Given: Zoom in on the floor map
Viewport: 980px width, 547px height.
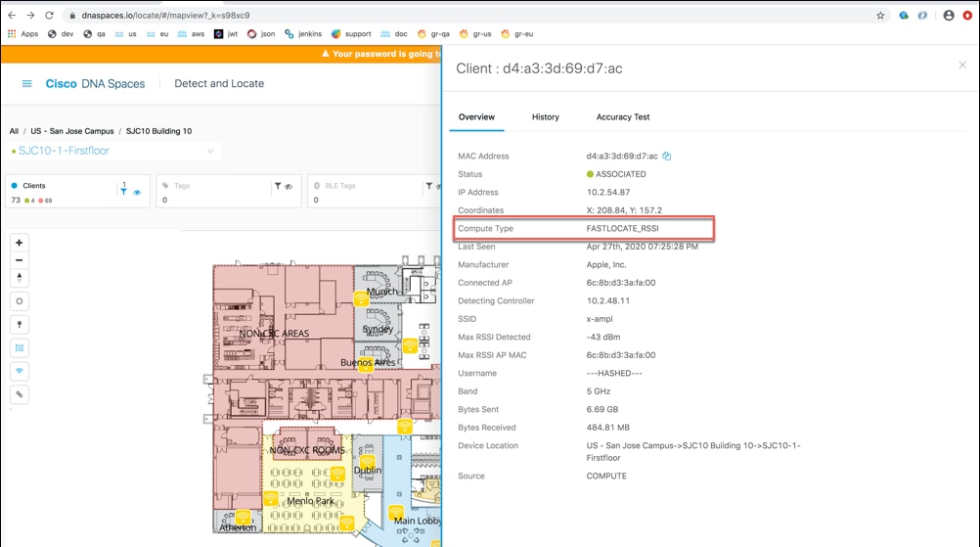Looking at the screenshot, I should click(20, 243).
